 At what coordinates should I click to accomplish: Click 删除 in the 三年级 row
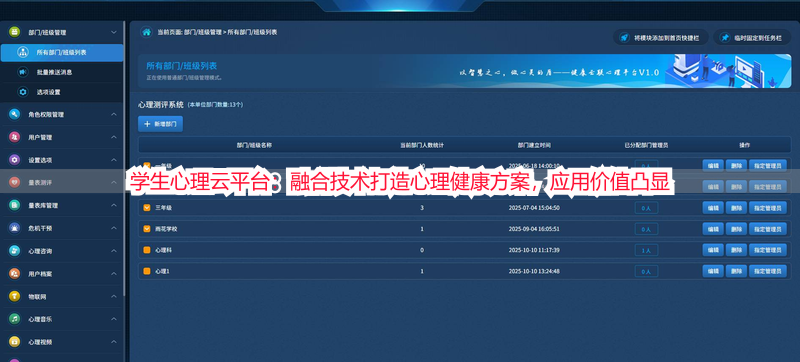point(736,208)
